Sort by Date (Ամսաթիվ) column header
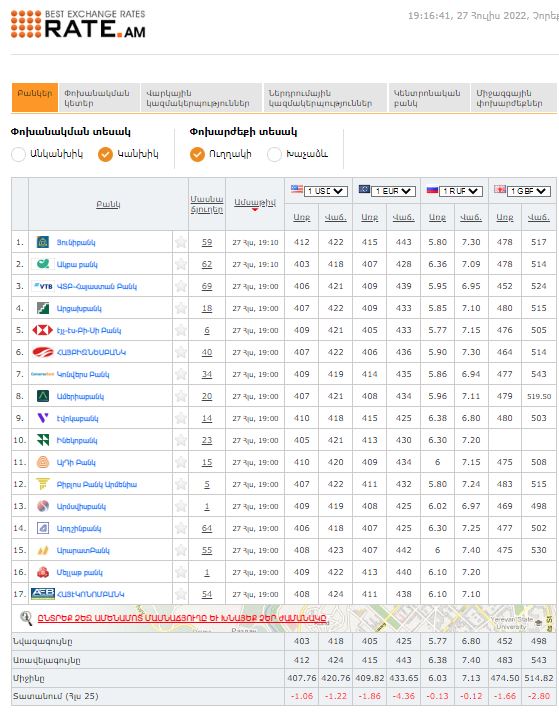The image size is (559, 712). [255, 203]
